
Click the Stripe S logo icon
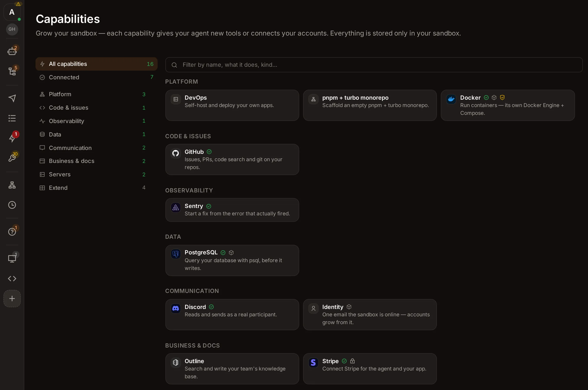[313, 363]
